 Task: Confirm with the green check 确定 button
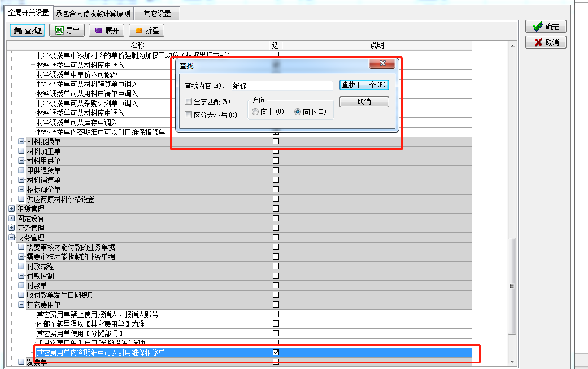546,27
